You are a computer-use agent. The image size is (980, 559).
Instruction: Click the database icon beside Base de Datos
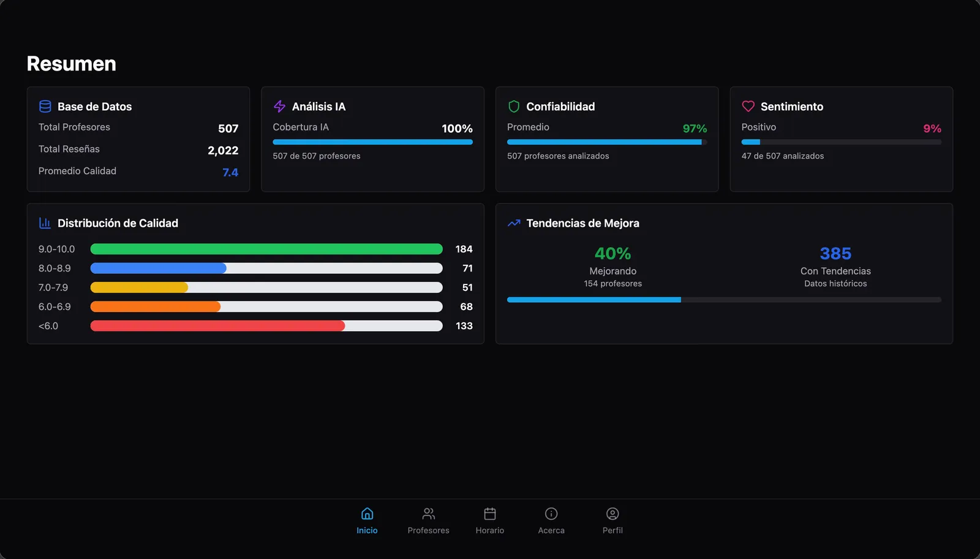pos(45,107)
